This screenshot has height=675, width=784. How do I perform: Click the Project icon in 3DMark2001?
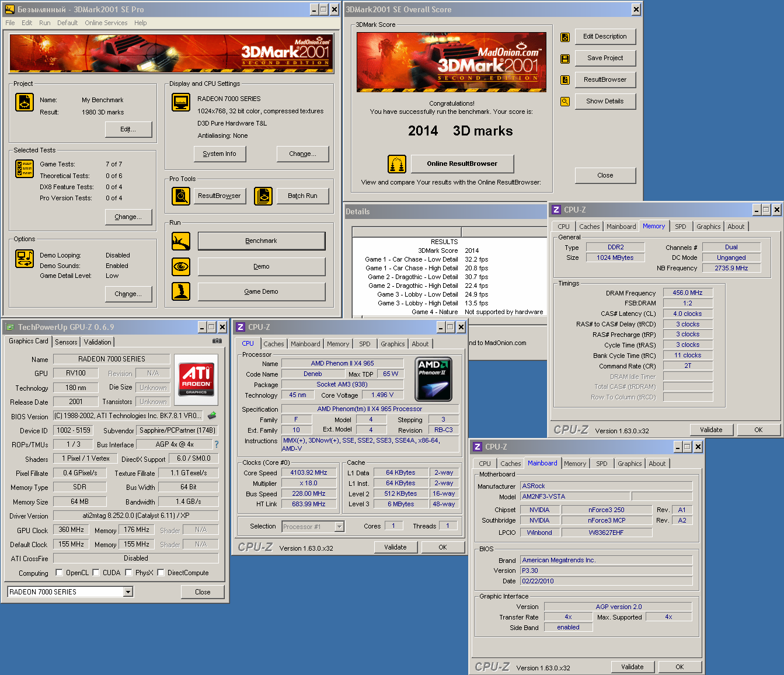[x=25, y=102]
